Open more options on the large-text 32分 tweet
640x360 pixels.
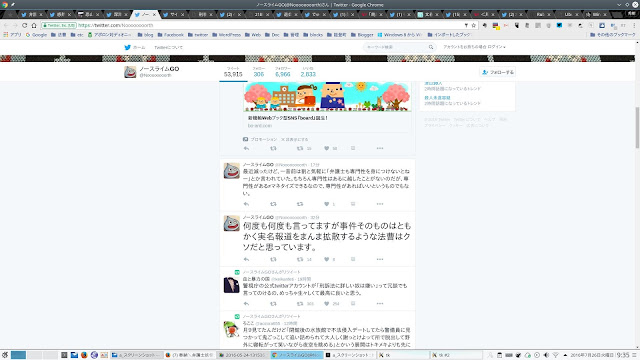380,259
